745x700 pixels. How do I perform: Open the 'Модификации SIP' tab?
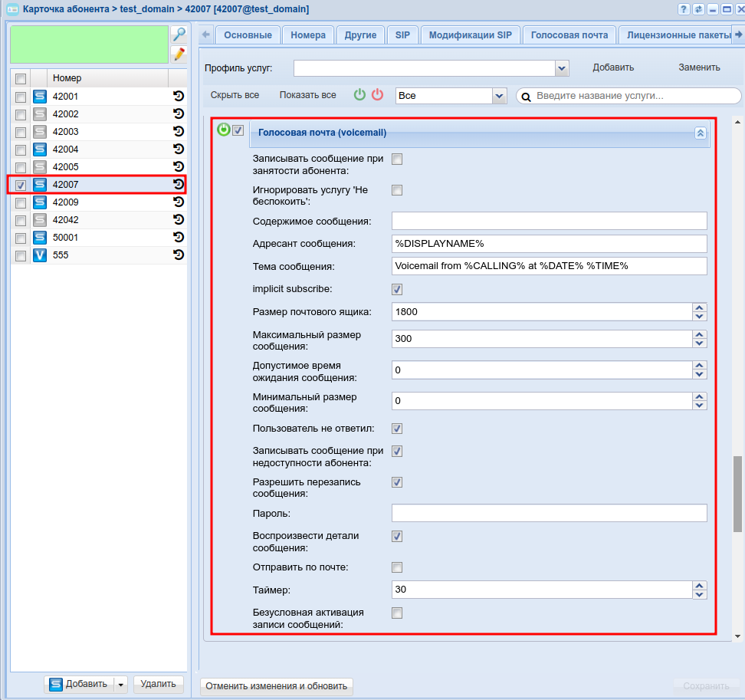(x=471, y=35)
